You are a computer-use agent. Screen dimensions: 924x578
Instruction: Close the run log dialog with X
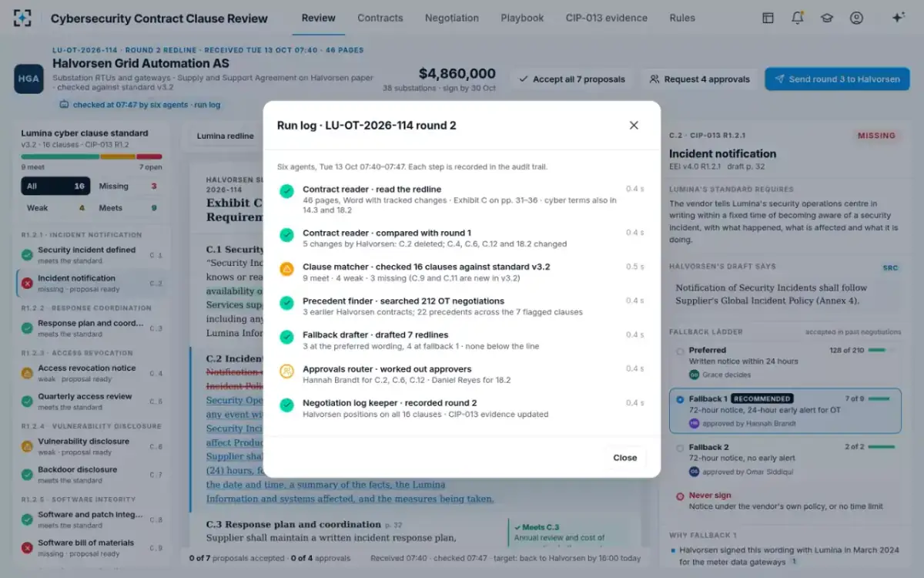[634, 125]
